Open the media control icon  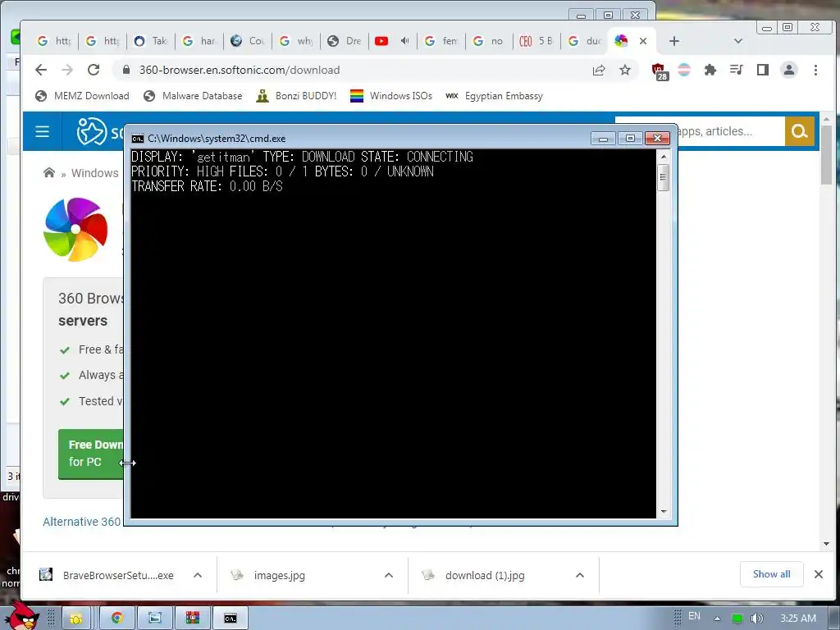point(737,70)
